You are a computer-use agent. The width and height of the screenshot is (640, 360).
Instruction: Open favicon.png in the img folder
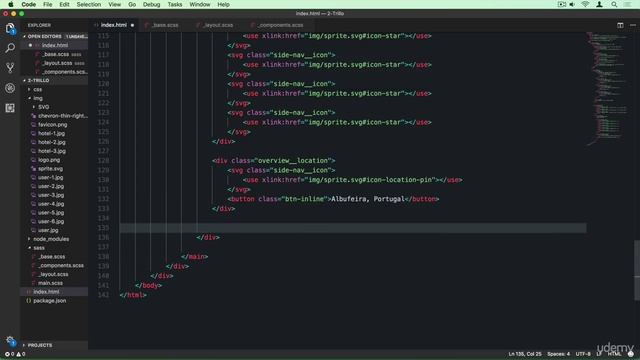[x=53, y=125]
